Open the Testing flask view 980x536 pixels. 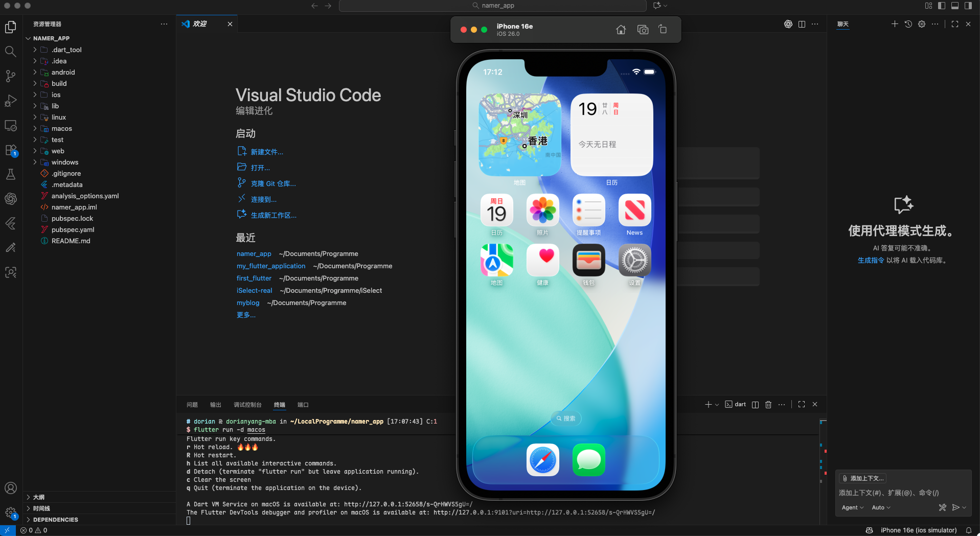(x=11, y=174)
